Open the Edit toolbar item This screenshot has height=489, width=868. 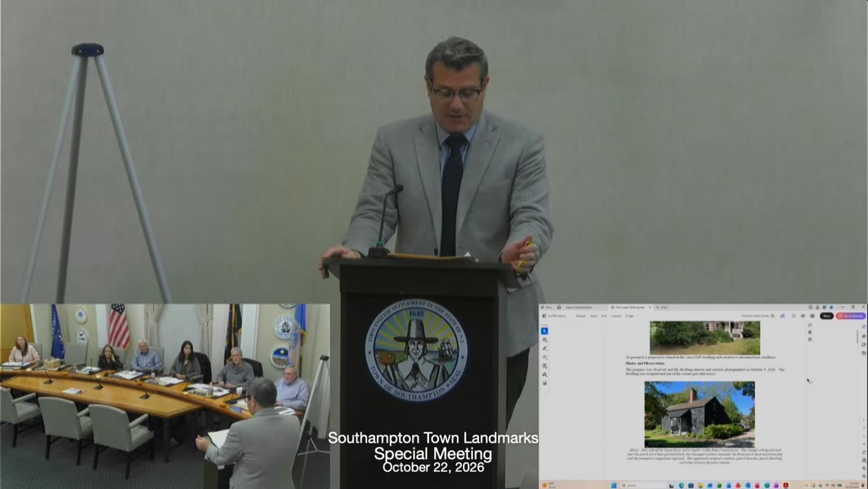pos(603,315)
